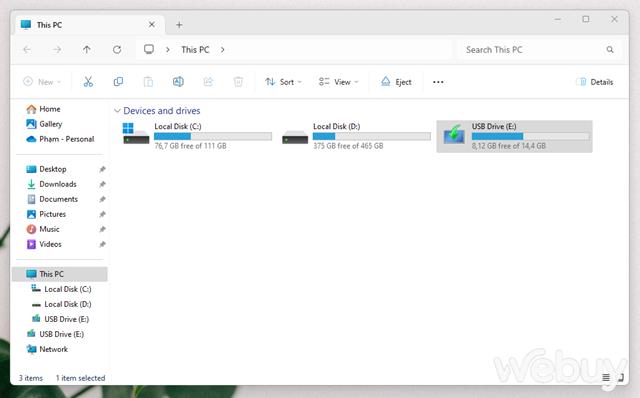Go back with the back arrow
The height and width of the screenshot is (398, 640).
tap(27, 49)
